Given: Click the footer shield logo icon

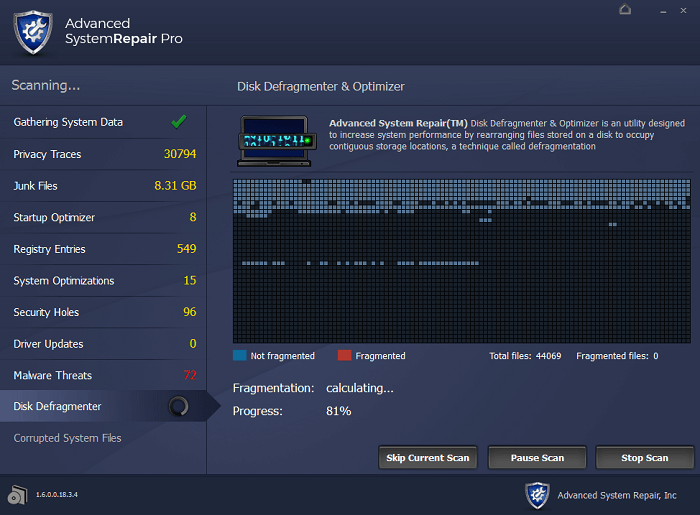Looking at the screenshot, I should coord(537,495).
